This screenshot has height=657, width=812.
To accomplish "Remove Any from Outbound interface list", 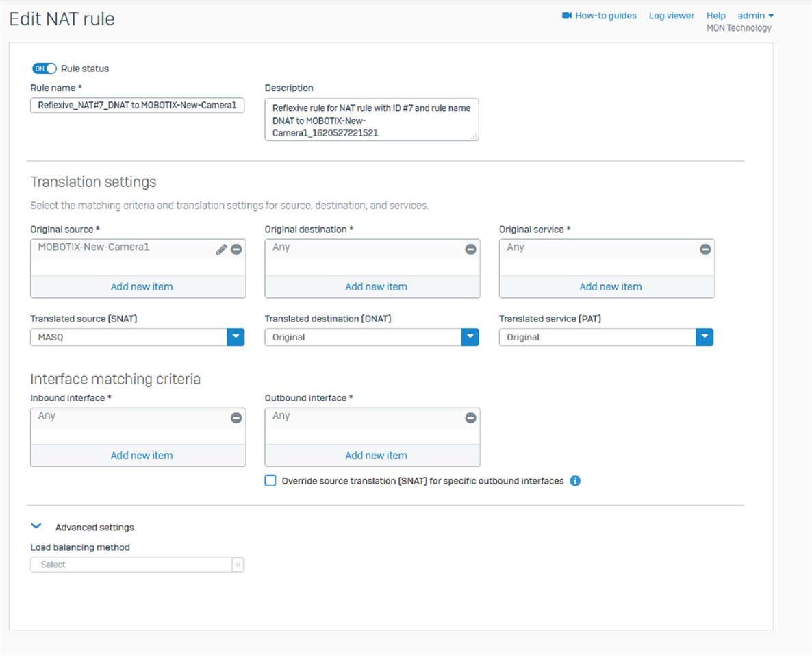I will coord(470,418).
